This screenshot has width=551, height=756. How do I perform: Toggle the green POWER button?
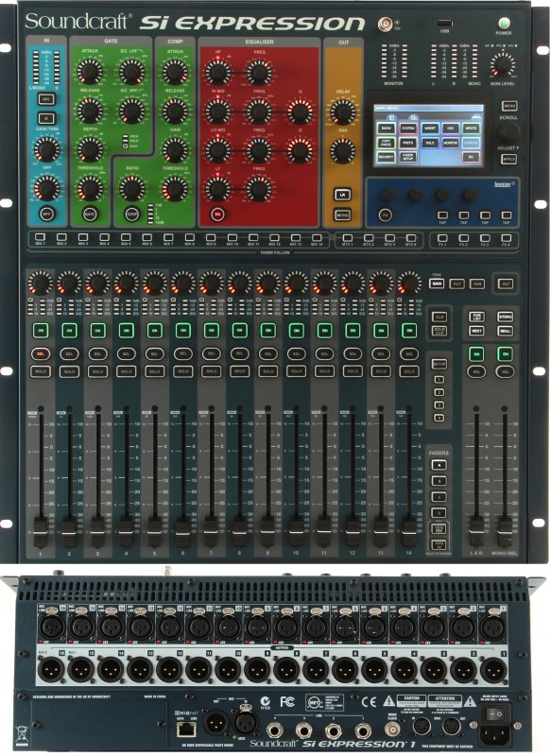[x=504, y=23]
